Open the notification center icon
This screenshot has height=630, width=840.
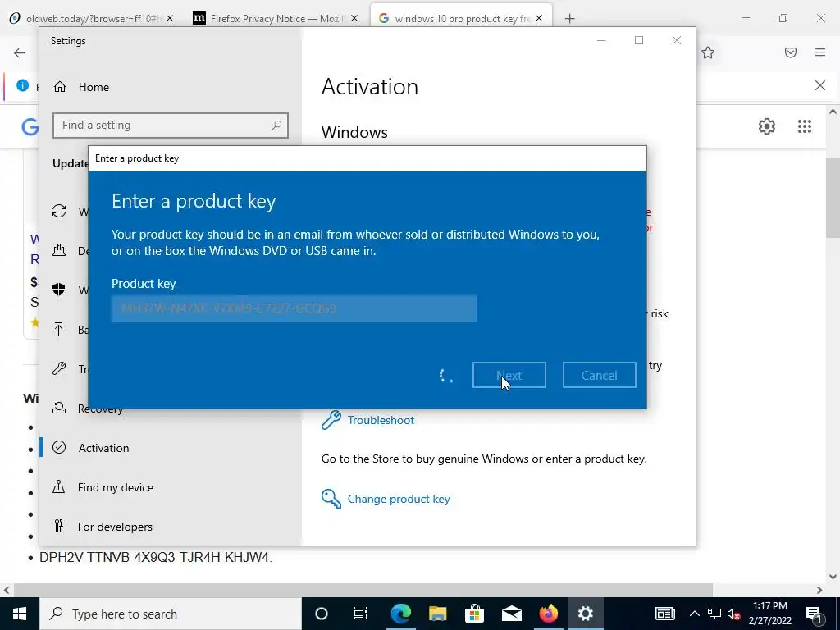pos(815,614)
